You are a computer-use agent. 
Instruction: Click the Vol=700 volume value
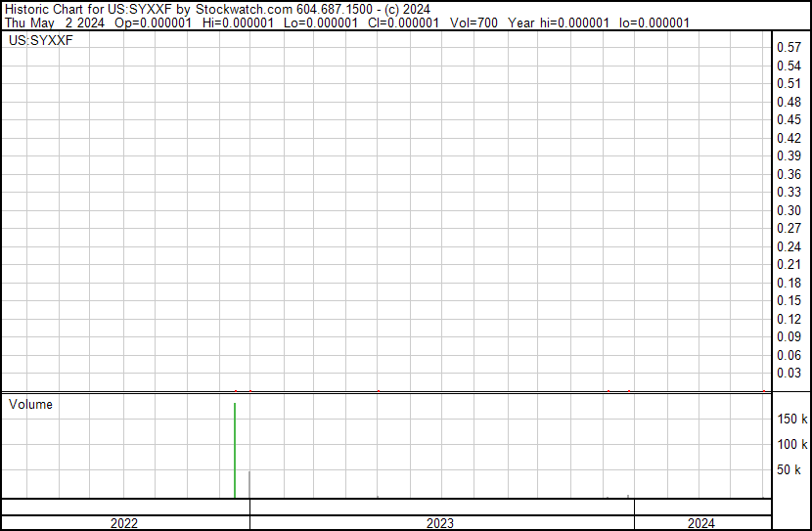tap(474, 23)
